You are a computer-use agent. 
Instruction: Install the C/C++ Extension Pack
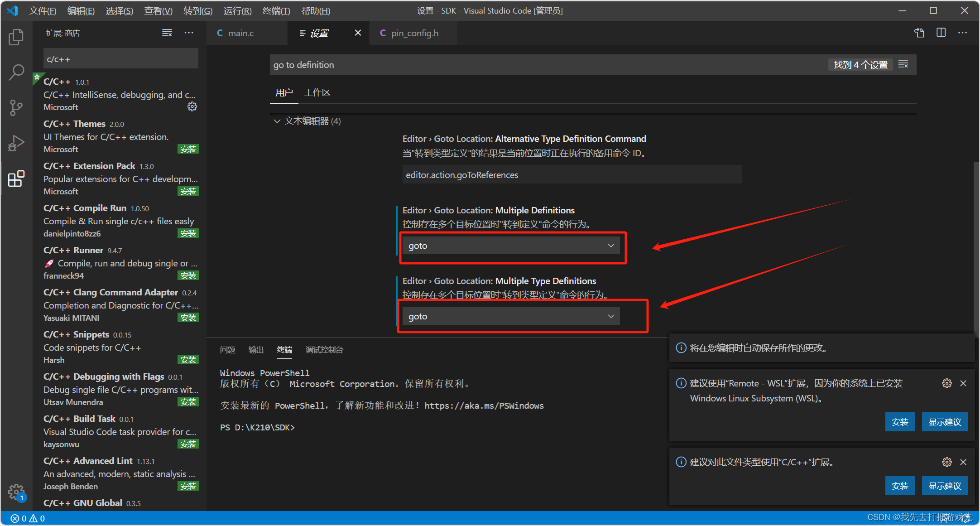[x=188, y=191]
